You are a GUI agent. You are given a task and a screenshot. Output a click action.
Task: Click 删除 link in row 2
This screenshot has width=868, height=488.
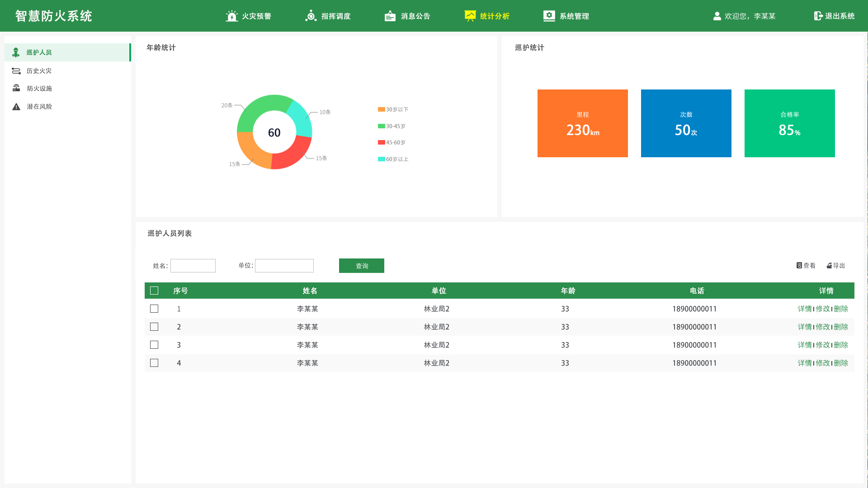click(841, 327)
